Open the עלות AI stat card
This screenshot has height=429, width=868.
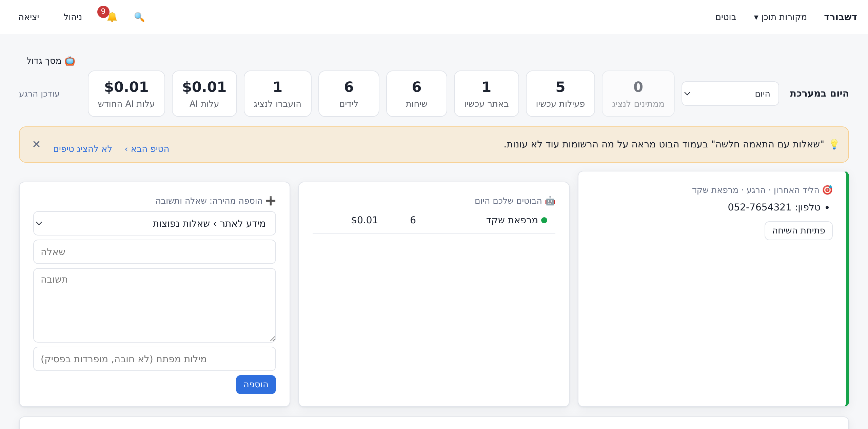[x=204, y=94]
